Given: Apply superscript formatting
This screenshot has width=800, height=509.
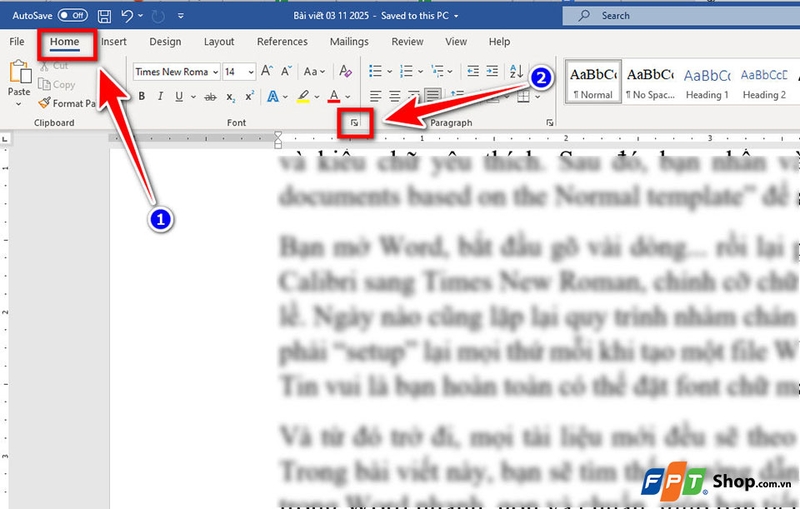Looking at the screenshot, I should (249, 96).
